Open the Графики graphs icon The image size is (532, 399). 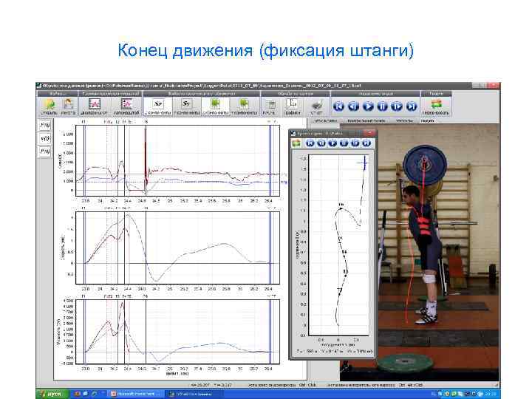coord(292,107)
